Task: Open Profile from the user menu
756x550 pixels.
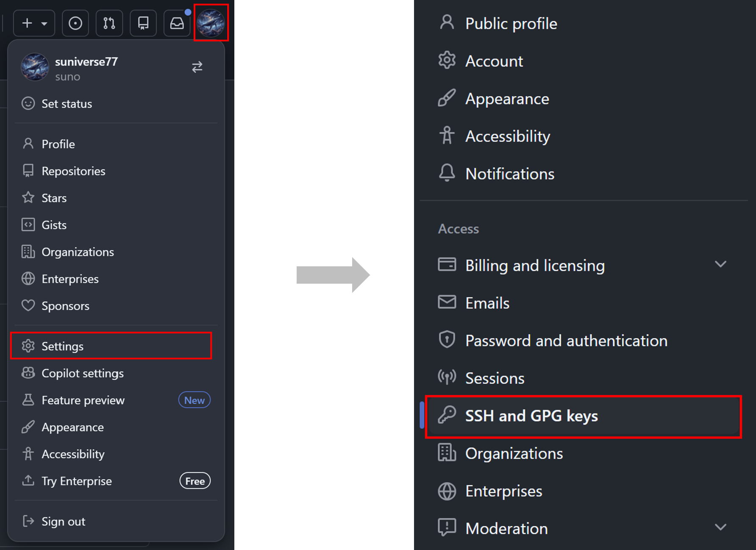Action: 116,144
